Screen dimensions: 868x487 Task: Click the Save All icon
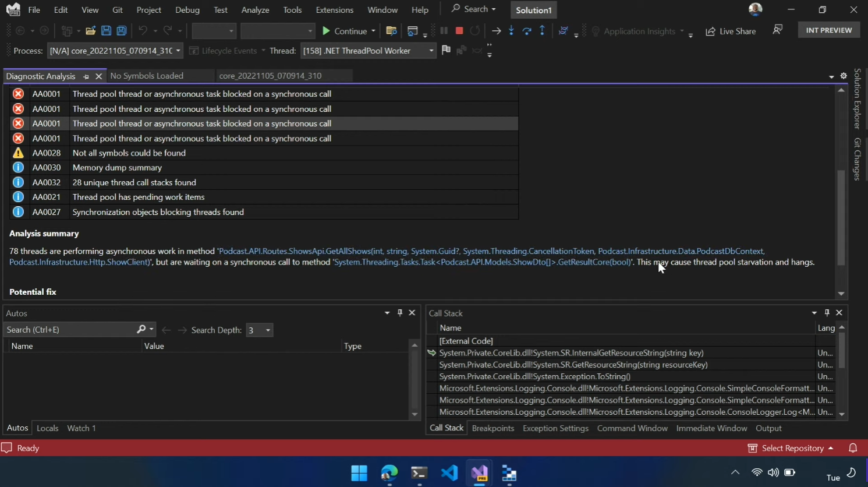pos(122,31)
